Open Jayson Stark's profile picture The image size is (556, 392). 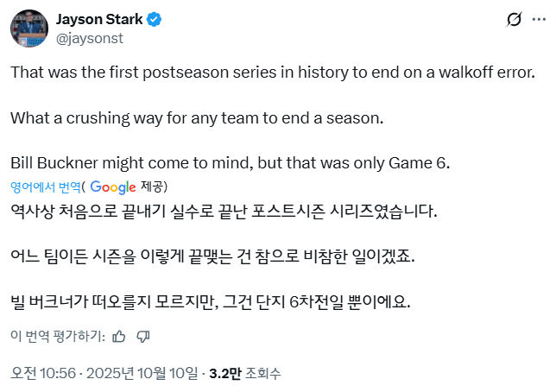29,28
